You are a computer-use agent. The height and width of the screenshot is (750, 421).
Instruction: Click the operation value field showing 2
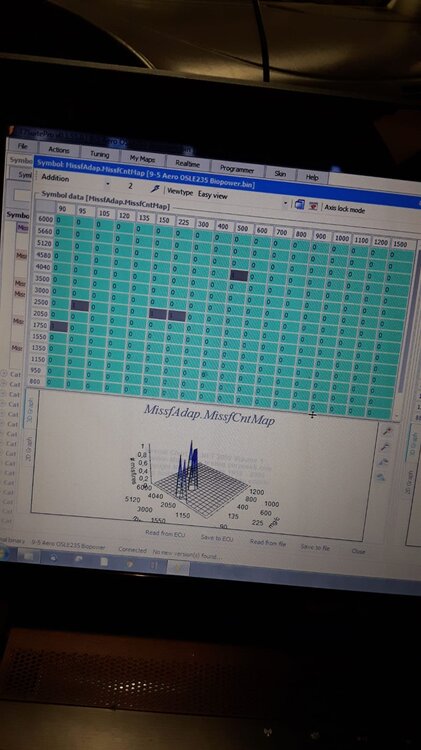(130, 186)
